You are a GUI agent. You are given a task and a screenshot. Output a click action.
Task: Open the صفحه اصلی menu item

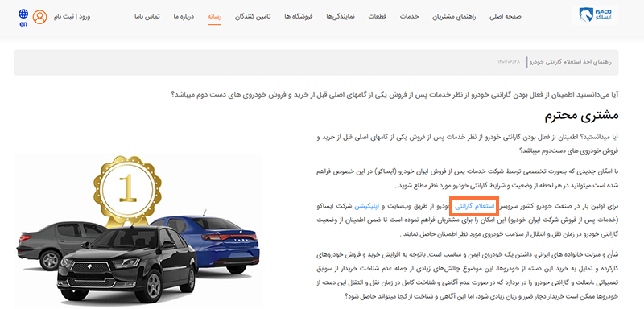506,16
